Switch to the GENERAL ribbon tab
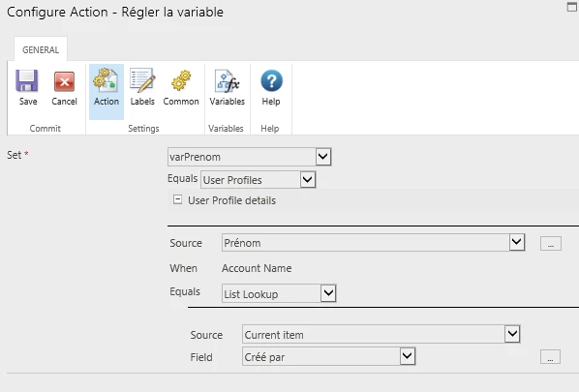This screenshot has height=392, width=579. [x=41, y=49]
